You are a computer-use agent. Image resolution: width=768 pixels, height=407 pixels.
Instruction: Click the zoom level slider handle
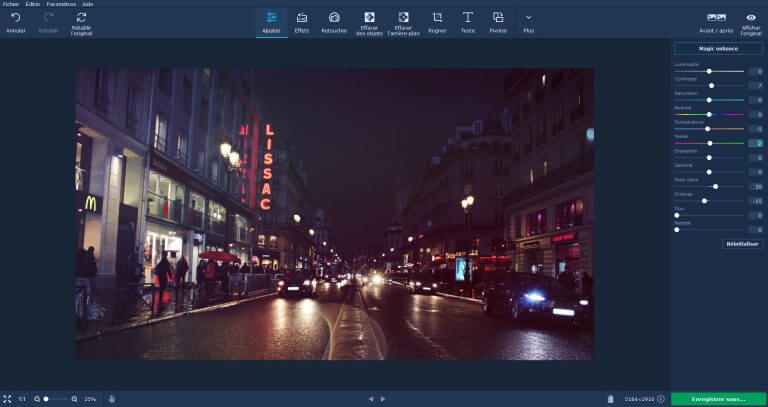tap(46, 399)
